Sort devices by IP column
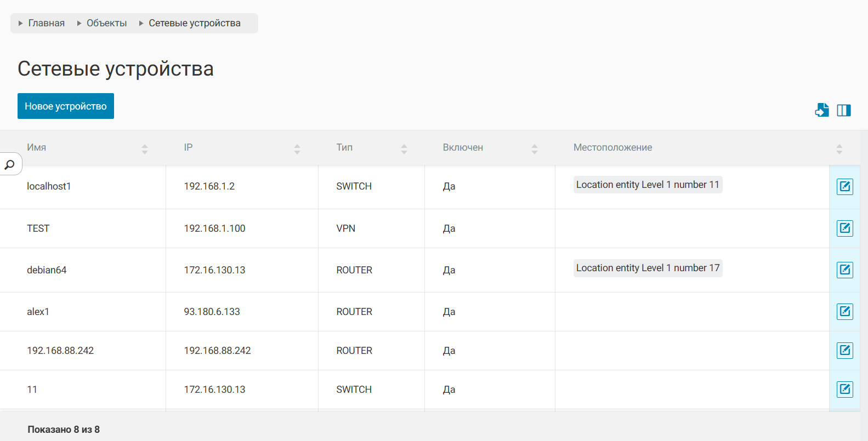 pos(297,148)
